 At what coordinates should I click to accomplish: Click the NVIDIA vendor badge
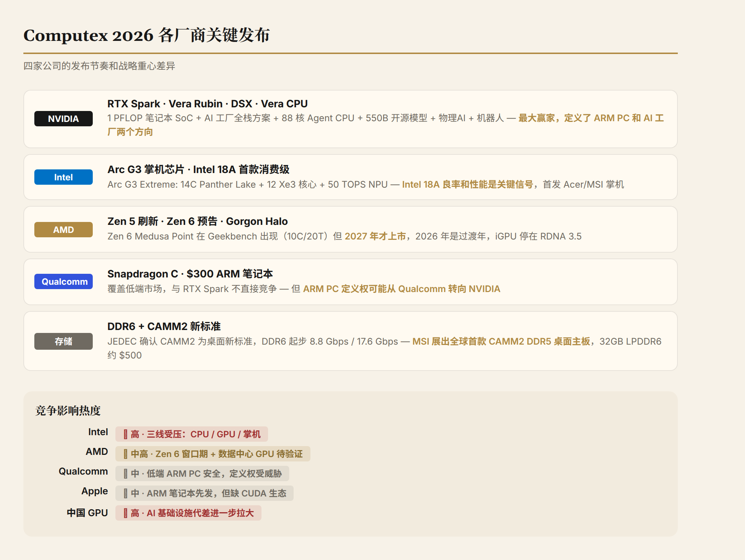click(64, 119)
